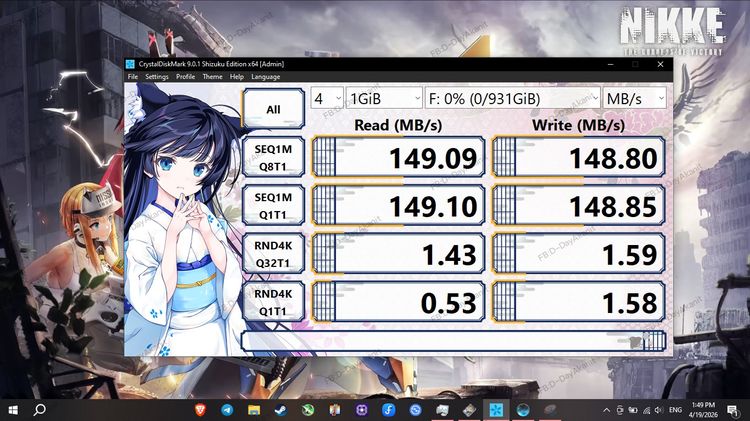Open the taskbar search icon
Viewport: 750px width, 421px height.
click(40, 410)
